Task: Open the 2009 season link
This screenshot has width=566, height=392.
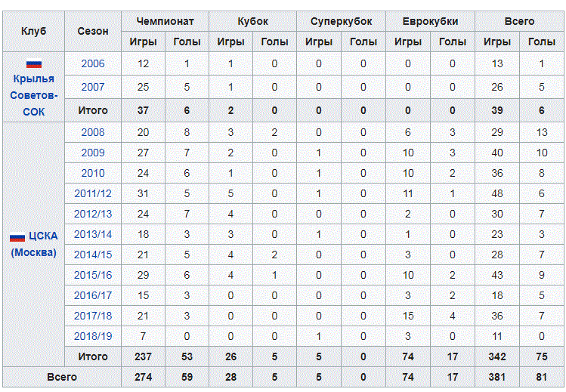Action: (93, 153)
